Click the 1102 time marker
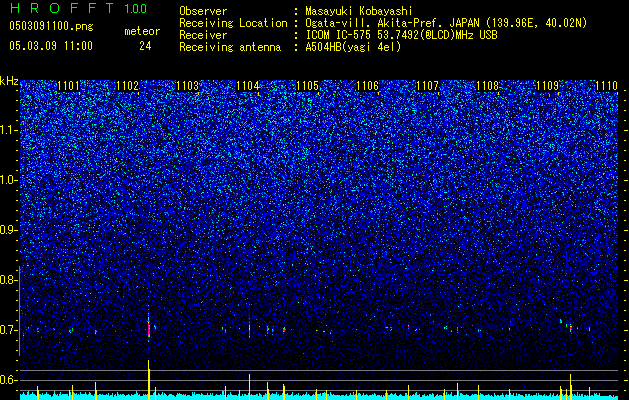Screen dimensions: 629x400 128,85
